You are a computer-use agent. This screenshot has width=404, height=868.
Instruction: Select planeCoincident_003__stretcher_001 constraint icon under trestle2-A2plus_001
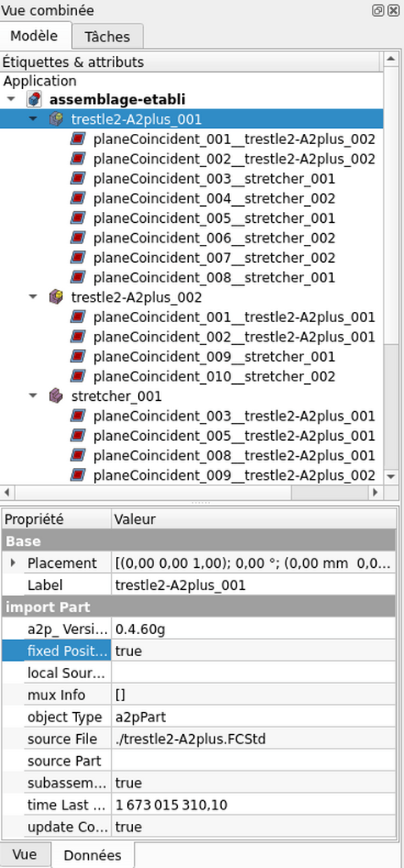pyautogui.click(x=78, y=179)
